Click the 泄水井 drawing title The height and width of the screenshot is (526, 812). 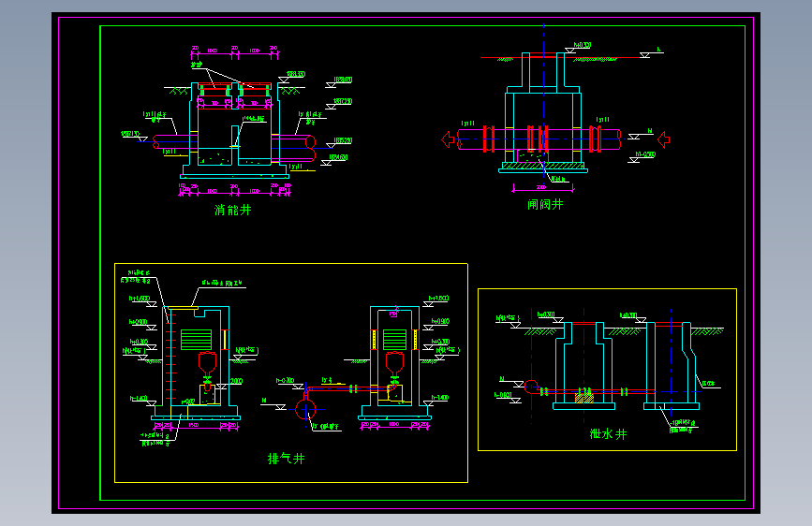click(x=608, y=434)
